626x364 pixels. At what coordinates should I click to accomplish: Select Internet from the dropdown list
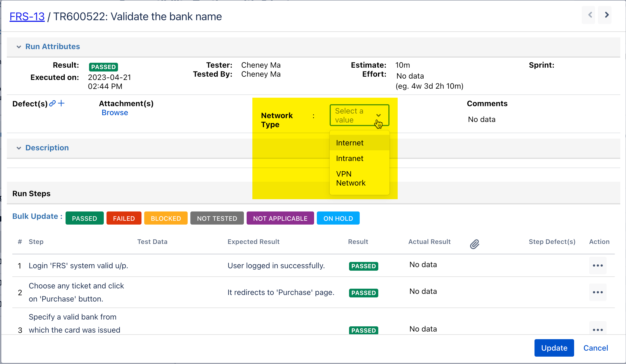[x=350, y=143]
